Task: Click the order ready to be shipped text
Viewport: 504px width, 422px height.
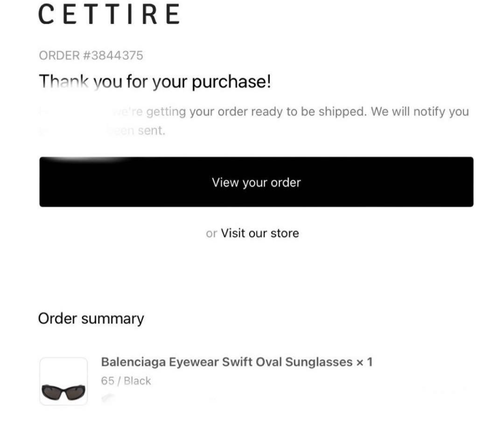Action: click(x=292, y=112)
